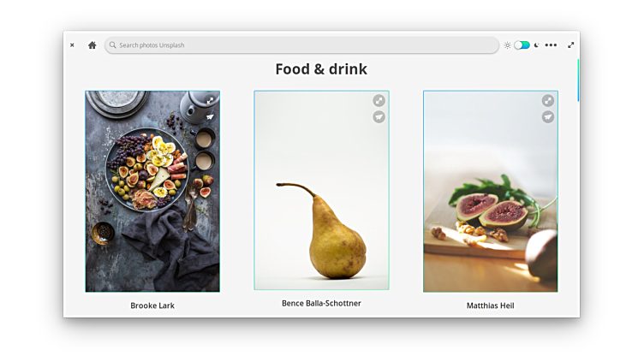644x362 pixels.
Task: Share the Matthias Heil figs photo
Action: tap(548, 117)
